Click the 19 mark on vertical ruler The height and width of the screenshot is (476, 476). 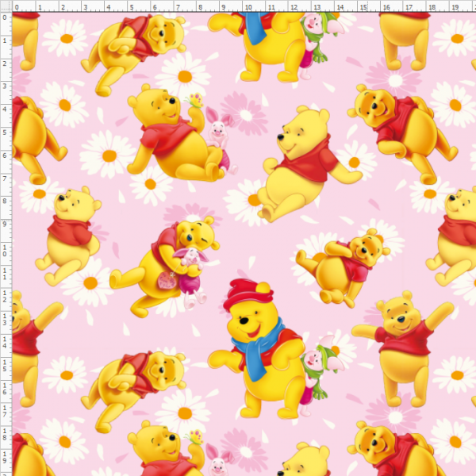[x=5, y=457]
